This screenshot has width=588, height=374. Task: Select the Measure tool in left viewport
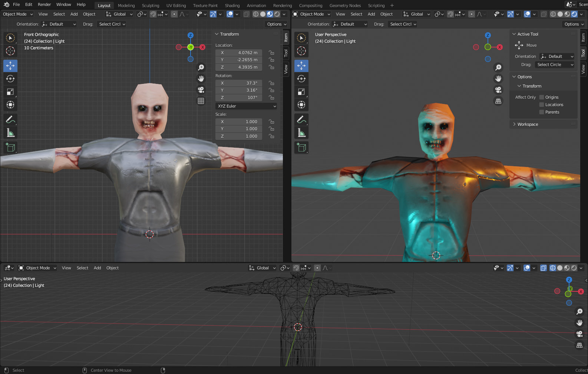click(10, 132)
